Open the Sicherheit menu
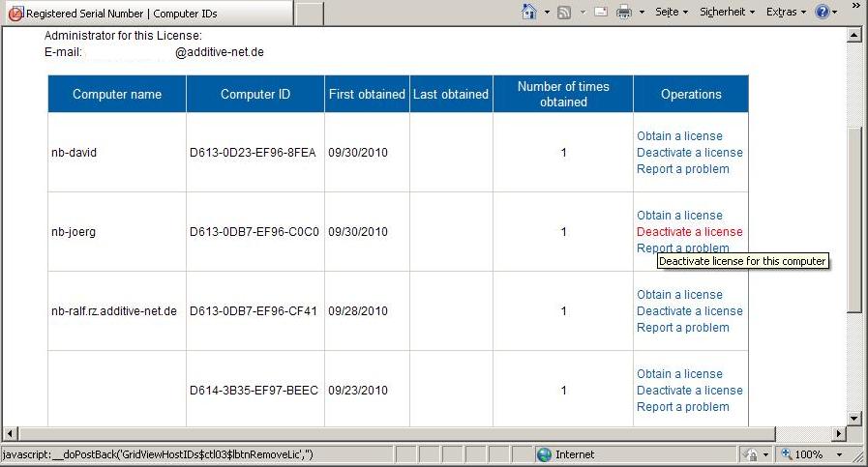The width and height of the screenshot is (868, 467). tap(727, 12)
